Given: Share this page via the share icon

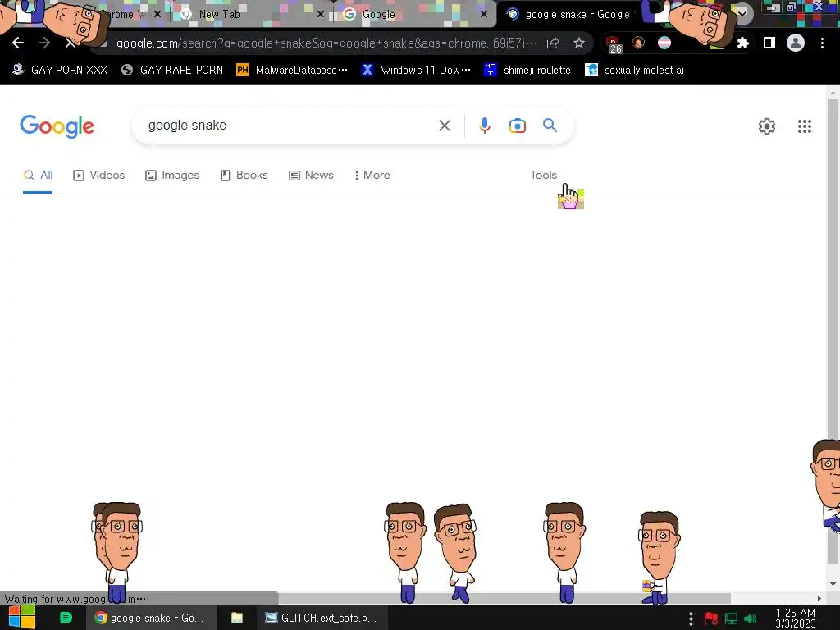Looking at the screenshot, I should tap(553, 43).
